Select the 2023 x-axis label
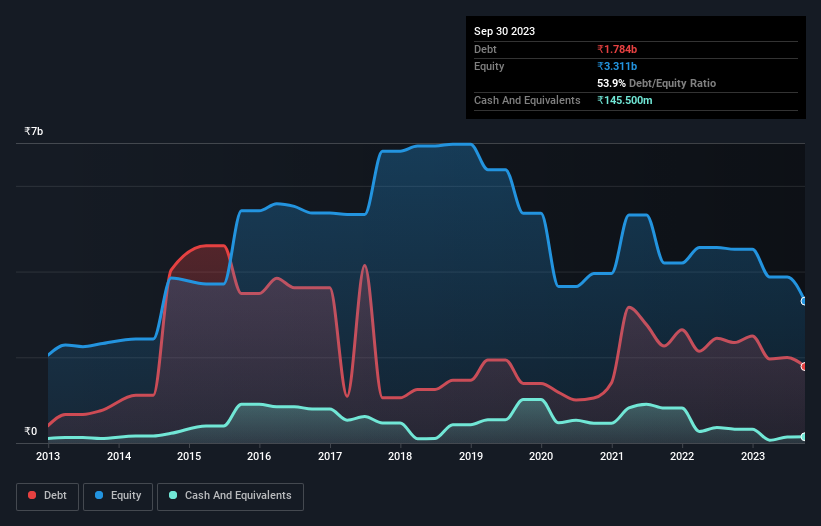Viewport: 821px width, 526px height. [753, 456]
